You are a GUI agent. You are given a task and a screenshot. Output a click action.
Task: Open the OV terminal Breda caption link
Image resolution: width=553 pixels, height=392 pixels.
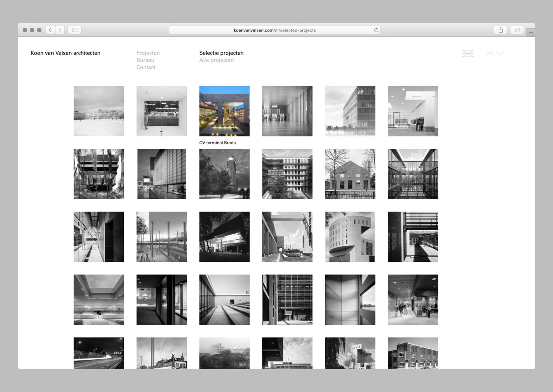(217, 143)
